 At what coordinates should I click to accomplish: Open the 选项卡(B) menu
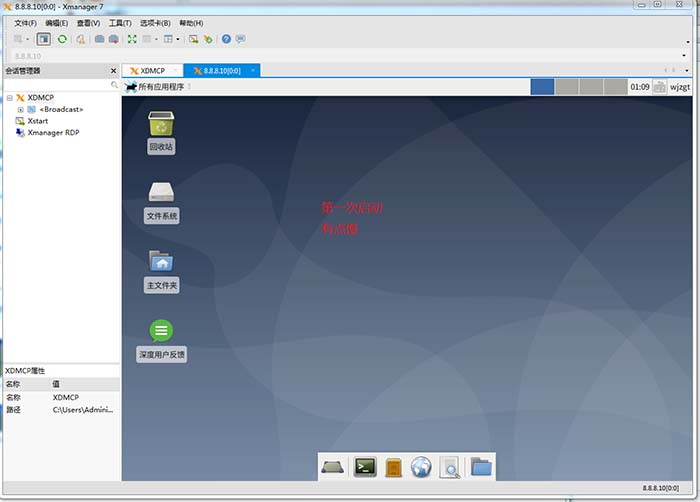(x=155, y=23)
